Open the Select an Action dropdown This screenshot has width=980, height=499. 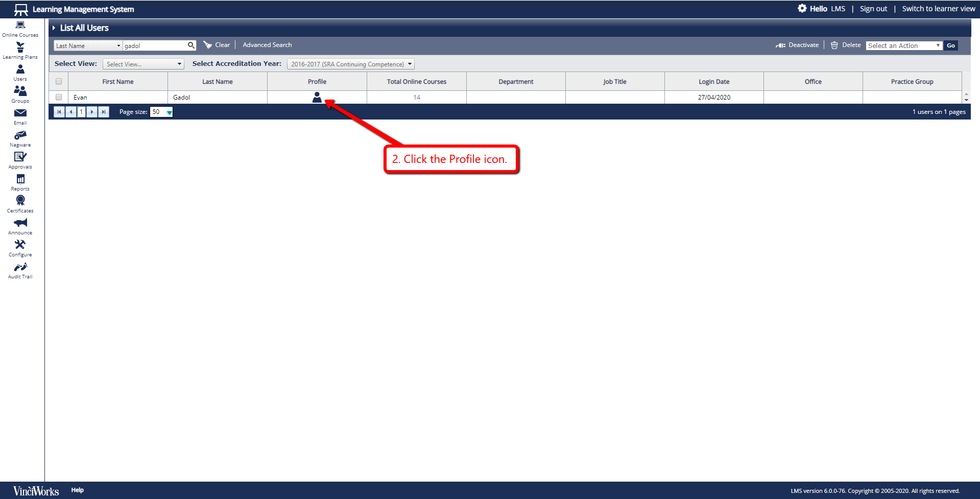(904, 45)
